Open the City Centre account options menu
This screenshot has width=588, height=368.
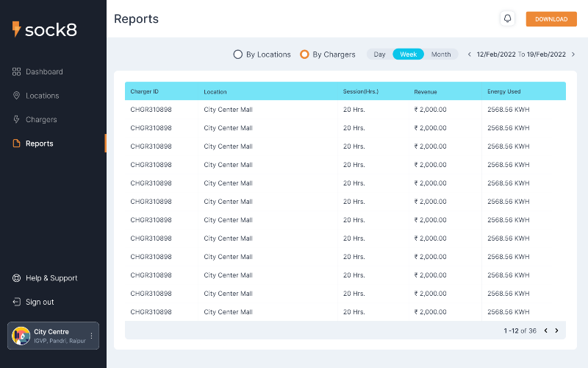[x=91, y=336]
